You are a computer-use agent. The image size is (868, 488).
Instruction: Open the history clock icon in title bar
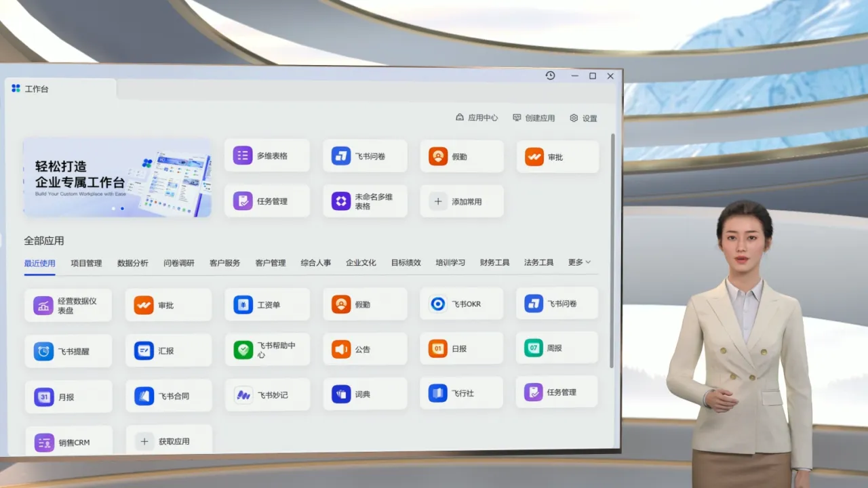(550, 76)
